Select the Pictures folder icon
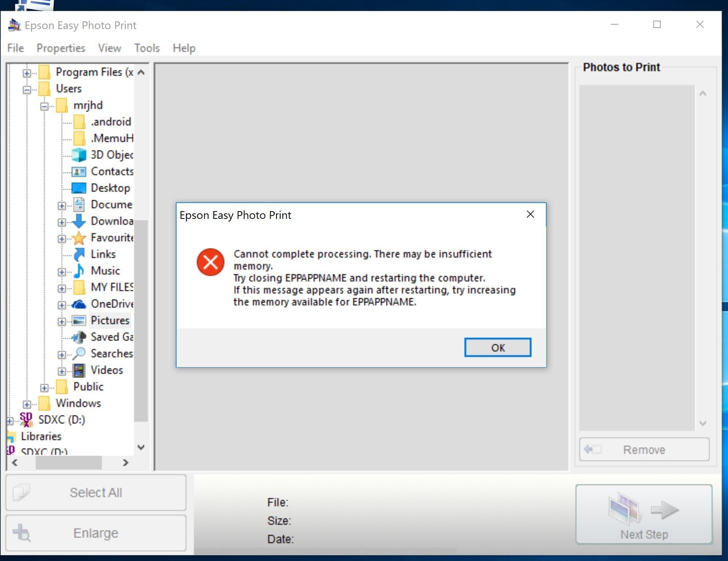This screenshot has width=728, height=561. coord(79,320)
